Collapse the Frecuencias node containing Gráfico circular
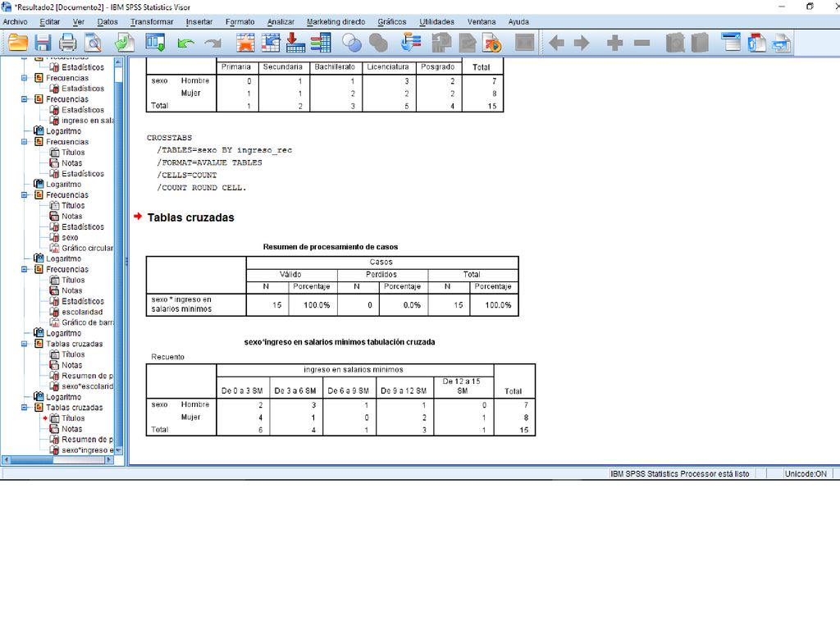The height and width of the screenshot is (630, 840). click(24, 195)
